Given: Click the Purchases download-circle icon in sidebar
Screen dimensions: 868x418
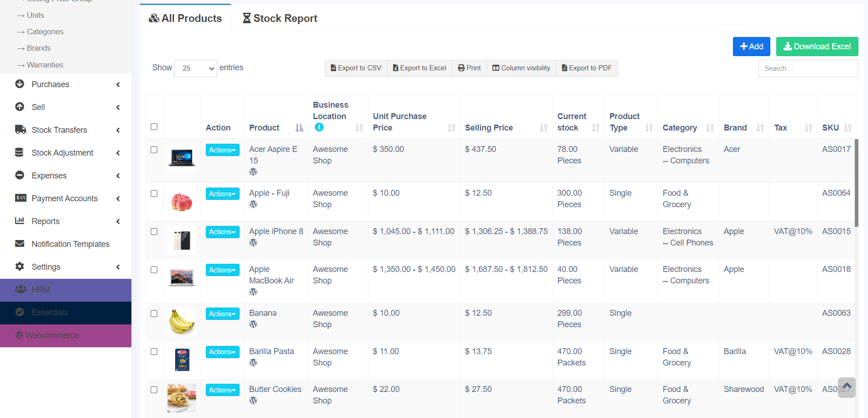Looking at the screenshot, I should point(20,84).
